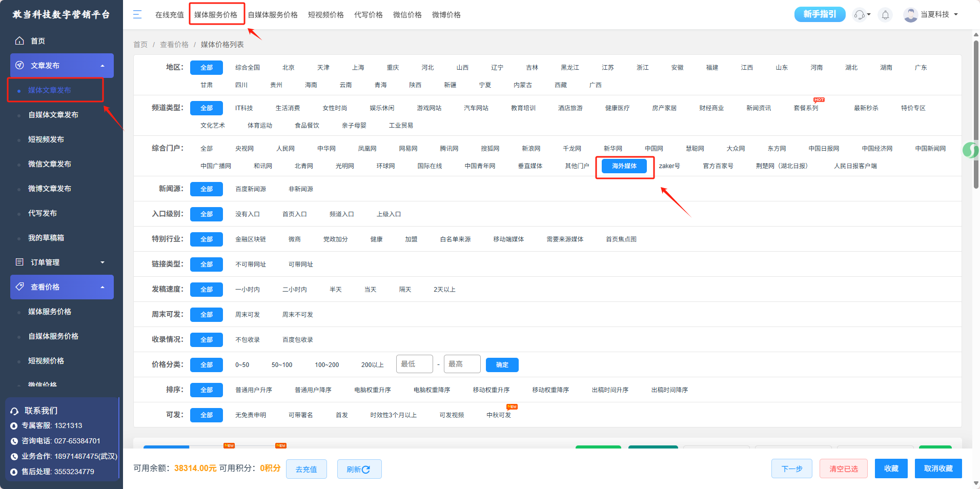The height and width of the screenshot is (489, 980).
Task: Click the refresh icon in 刷新 button
Action: (366, 470)
